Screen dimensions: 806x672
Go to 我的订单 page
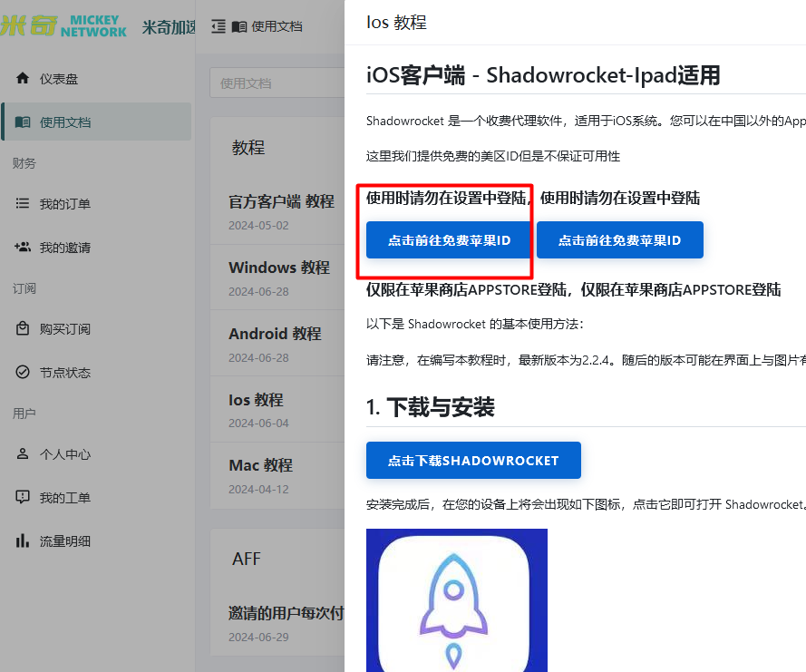96,204
